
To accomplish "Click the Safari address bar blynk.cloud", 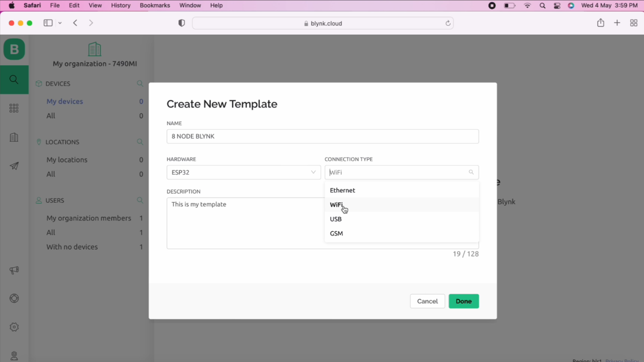I will (x=323, y=23).
